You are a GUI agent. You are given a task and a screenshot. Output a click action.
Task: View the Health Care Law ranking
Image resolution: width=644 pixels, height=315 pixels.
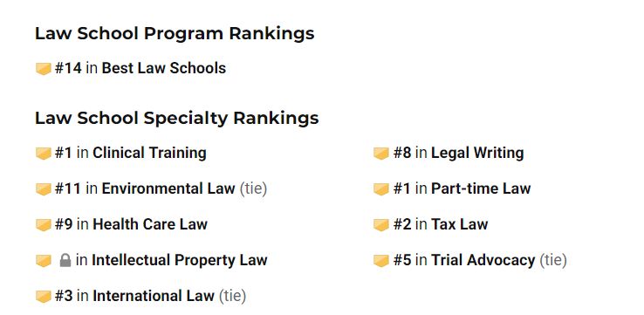tap(150, 224)
